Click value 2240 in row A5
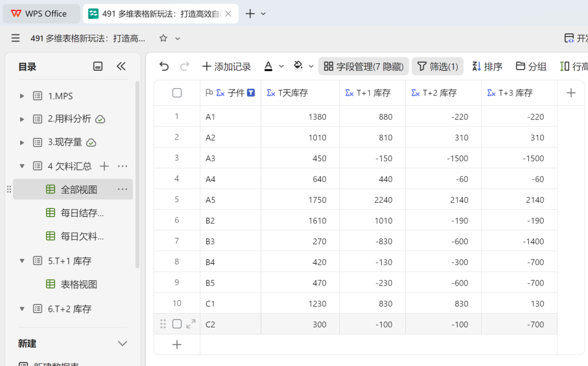 [383, 200]
